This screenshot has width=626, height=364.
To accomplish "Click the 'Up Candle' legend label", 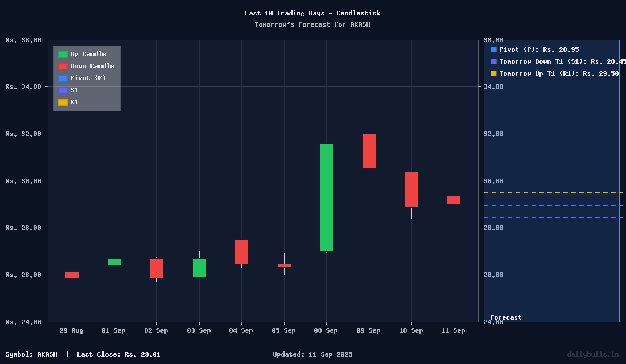I will coord(88,54).
